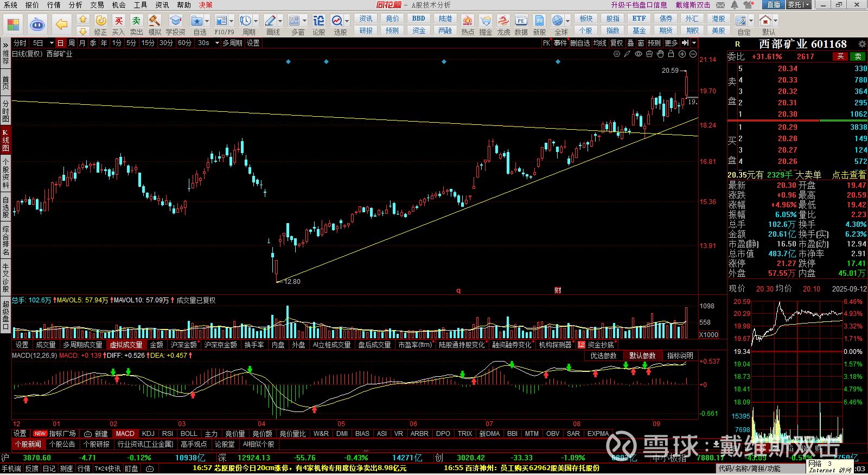
Task: Zoom out chart with minus icon
Action: click(x=693, y=54)
